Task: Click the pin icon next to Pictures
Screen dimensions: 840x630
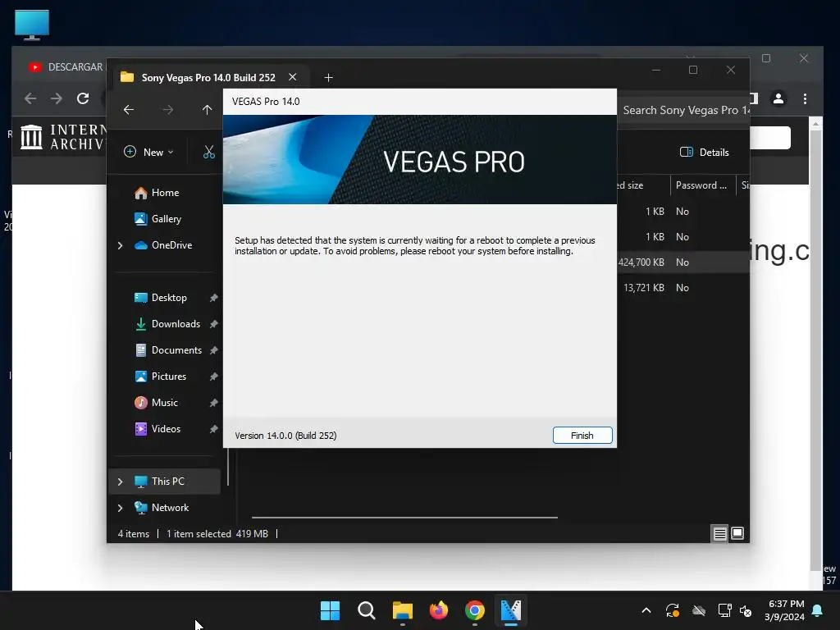Action: click(214, 377)
